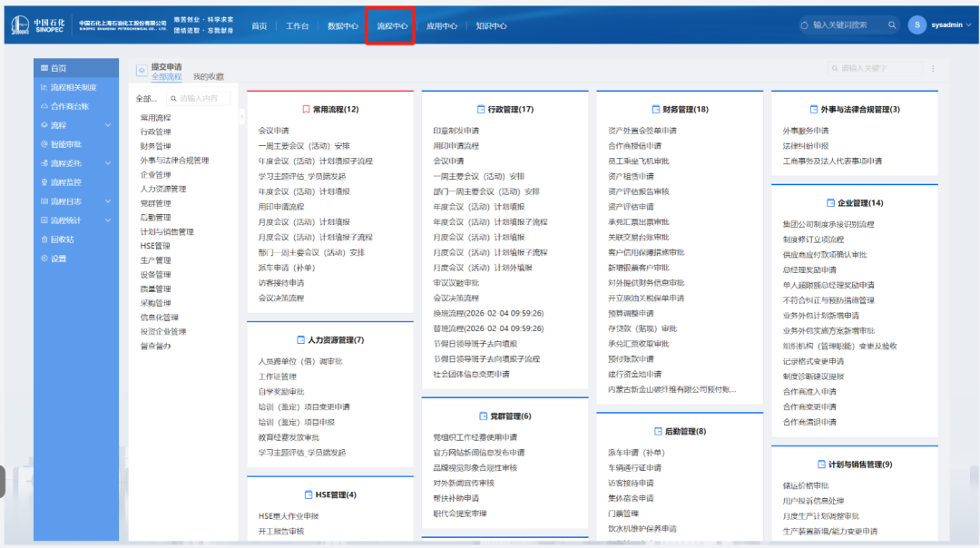This screenshot has width=980, height=548.
Task: Click the search magnifier icon in top bar
Action: pos(892,25)
